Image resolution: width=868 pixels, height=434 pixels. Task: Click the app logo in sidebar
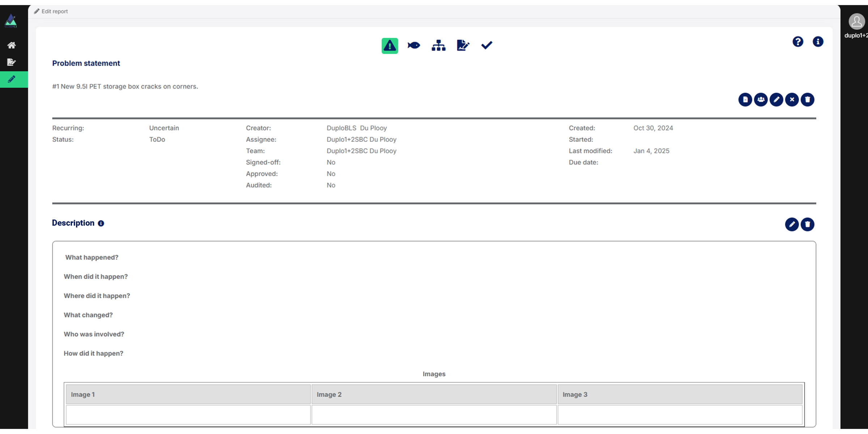[x=11, y=21]
